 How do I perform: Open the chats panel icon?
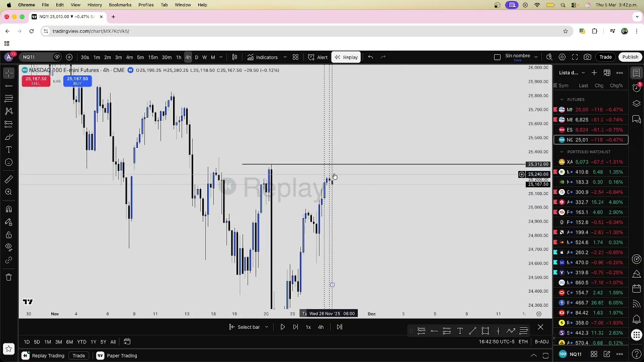(636, 119)
